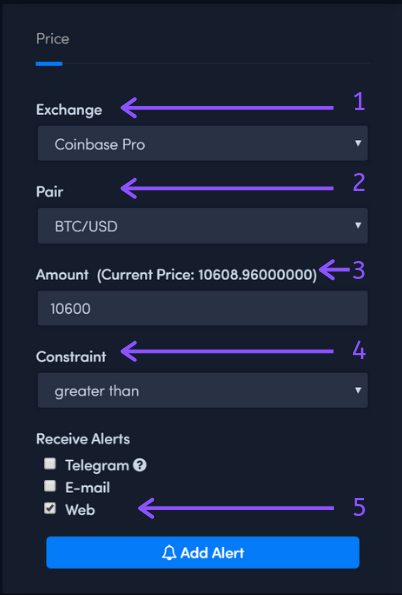Click the Exchange dropdown arrow icon
Screen dimensions: 402x595
(x=358, y=143)
